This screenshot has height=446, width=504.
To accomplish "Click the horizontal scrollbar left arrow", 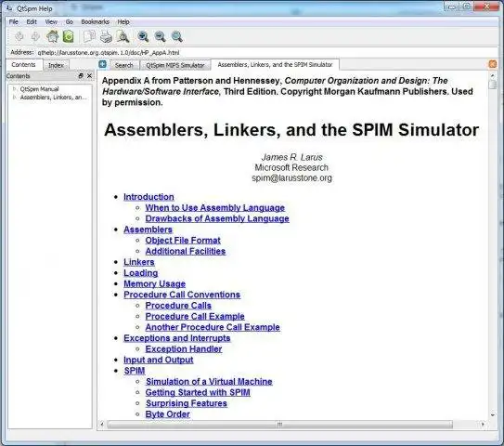I will [102, 425].
